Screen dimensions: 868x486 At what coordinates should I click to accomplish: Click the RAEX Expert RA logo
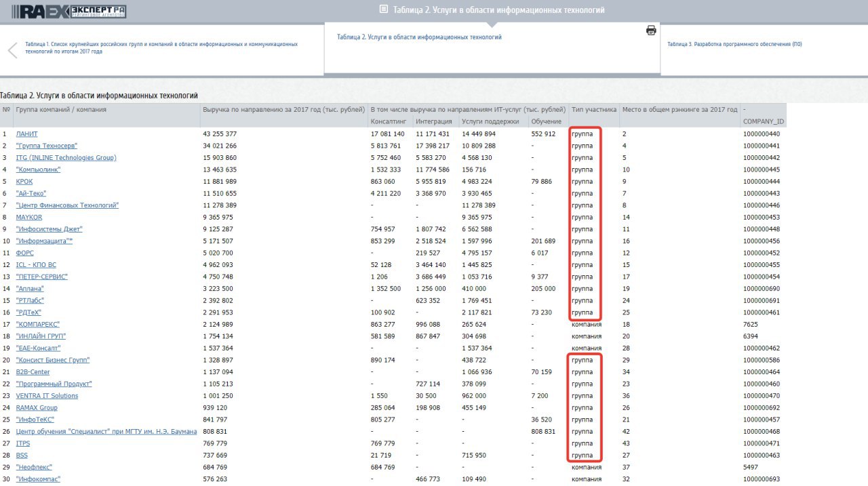tap(68, 12)
